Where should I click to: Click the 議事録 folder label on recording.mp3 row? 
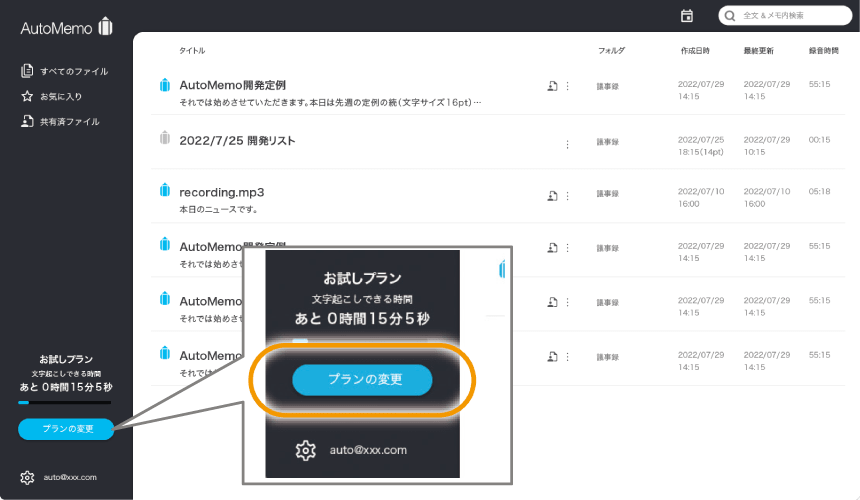608,193
